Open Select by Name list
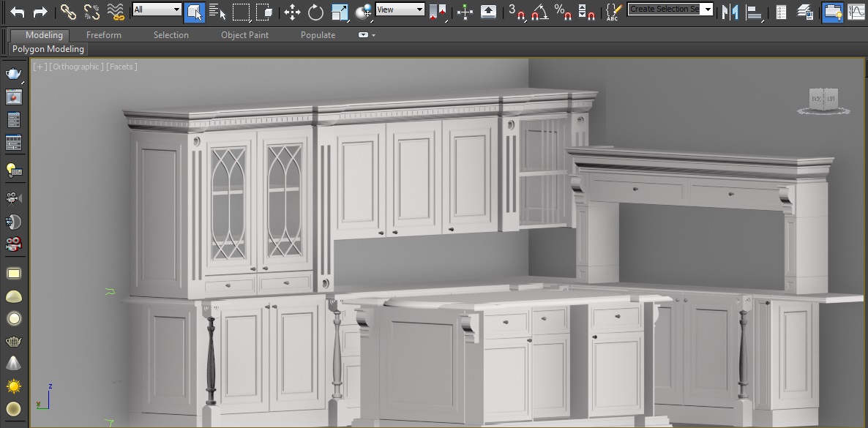 tap(217, 12)
